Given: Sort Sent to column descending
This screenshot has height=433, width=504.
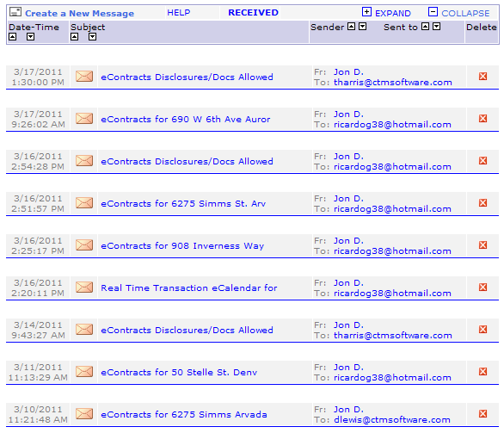Looking at the screenshot, I should pos(436,27).
